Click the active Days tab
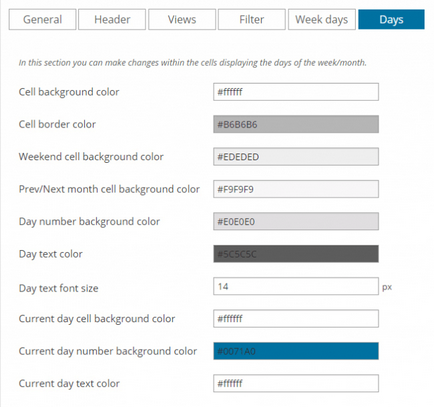Screen dimensions: 434x407 [391, 20]
